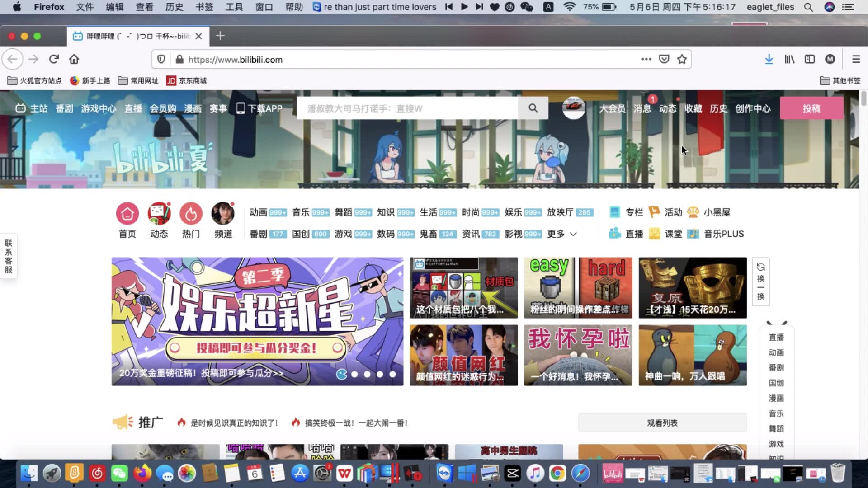Click the bilibili search magnifier button

(533, 108)
